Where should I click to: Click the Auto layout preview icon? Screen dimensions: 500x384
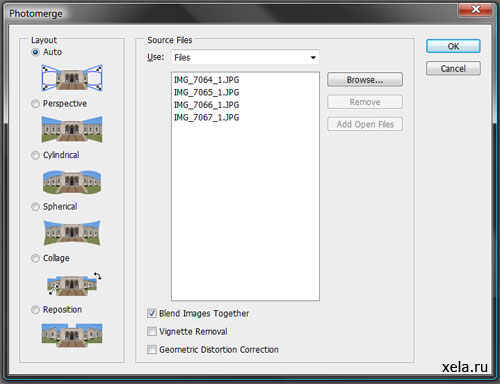[72, 78]
